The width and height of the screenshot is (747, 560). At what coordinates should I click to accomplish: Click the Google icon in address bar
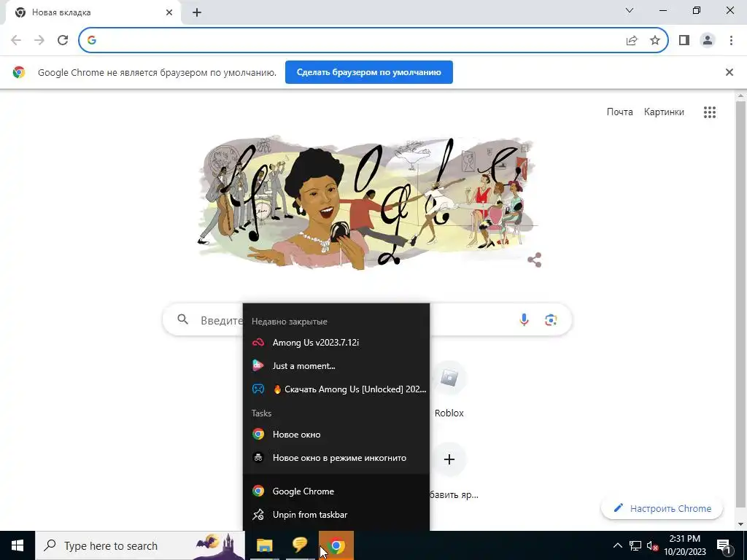pos(92,41)
